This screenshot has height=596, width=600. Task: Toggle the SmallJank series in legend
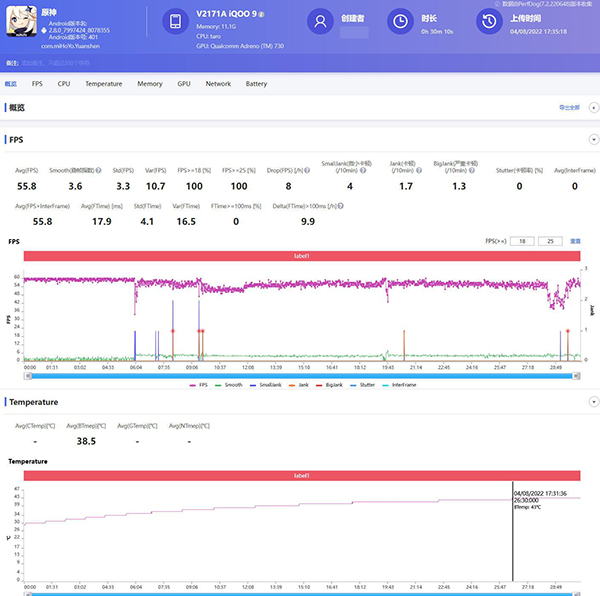click(270, 384)
